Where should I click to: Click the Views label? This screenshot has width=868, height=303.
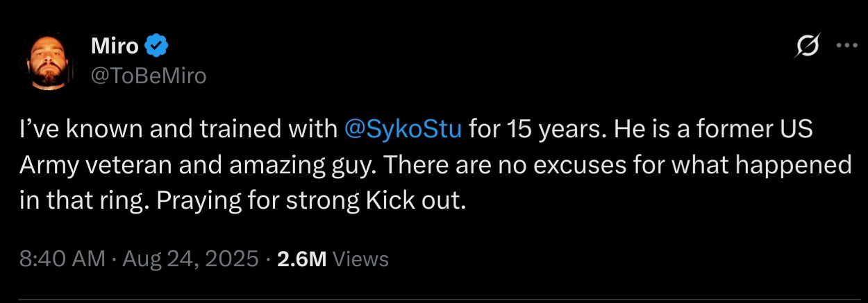(x=360, y=259)
